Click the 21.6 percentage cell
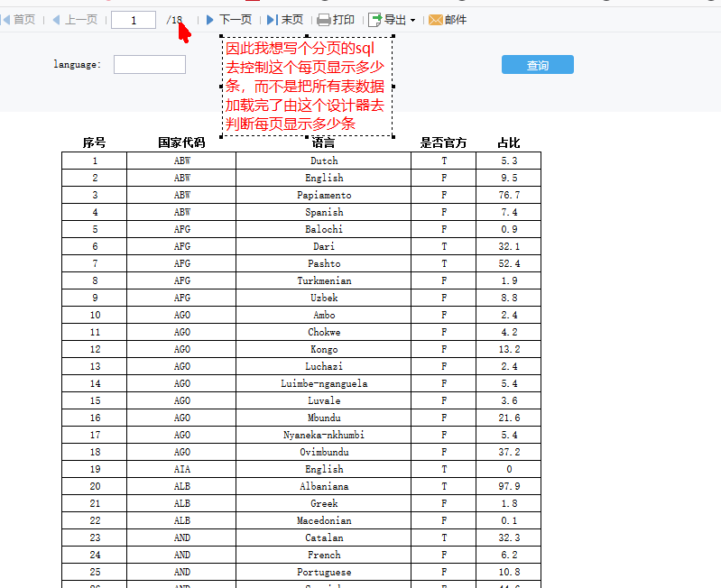721x588 pixels. click(509, 418)
